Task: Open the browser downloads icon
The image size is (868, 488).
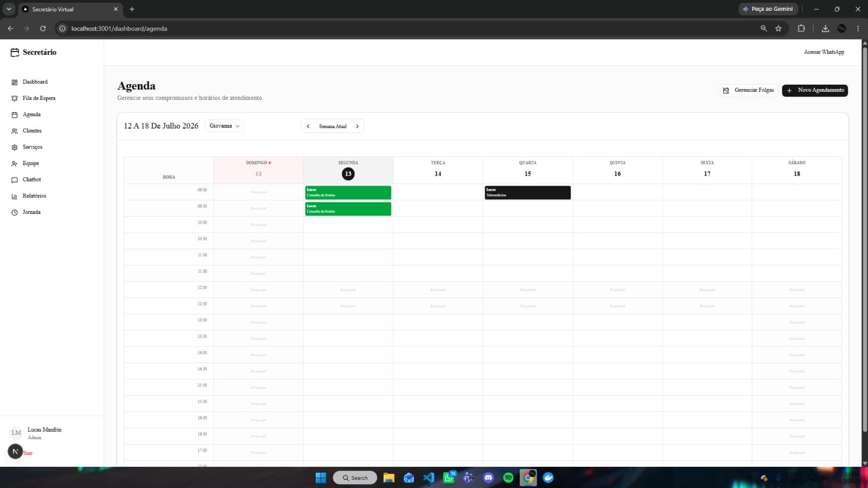Action: [x=825, y=28]
